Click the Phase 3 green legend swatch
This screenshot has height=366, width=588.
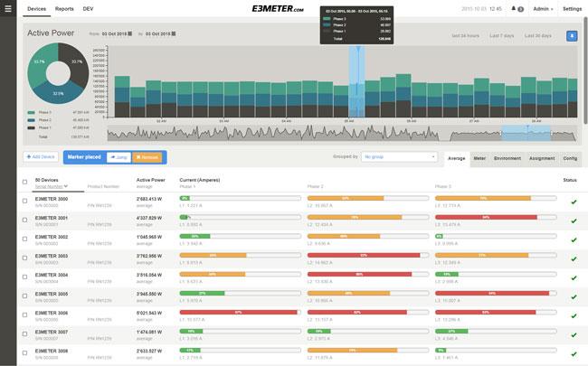pos(31,112)
